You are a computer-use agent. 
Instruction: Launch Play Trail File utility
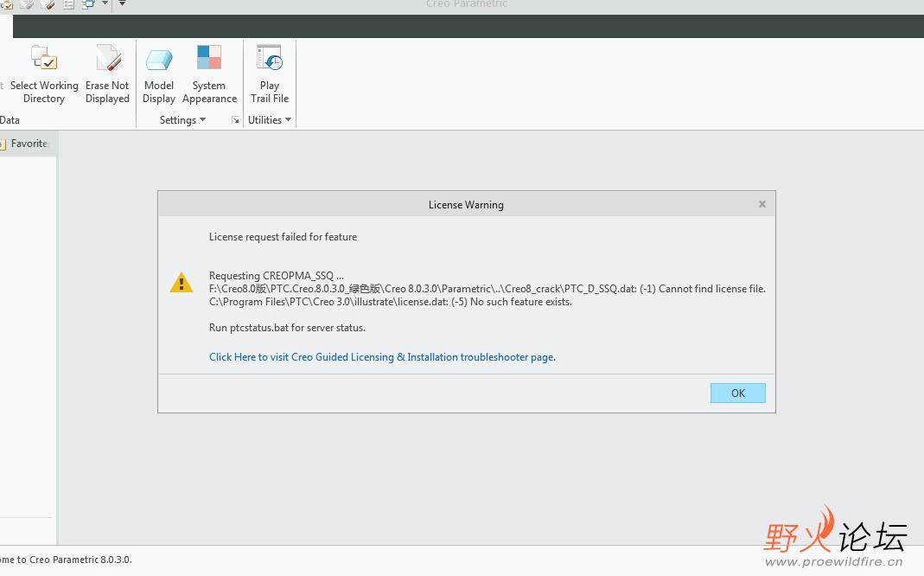(270, 74)
